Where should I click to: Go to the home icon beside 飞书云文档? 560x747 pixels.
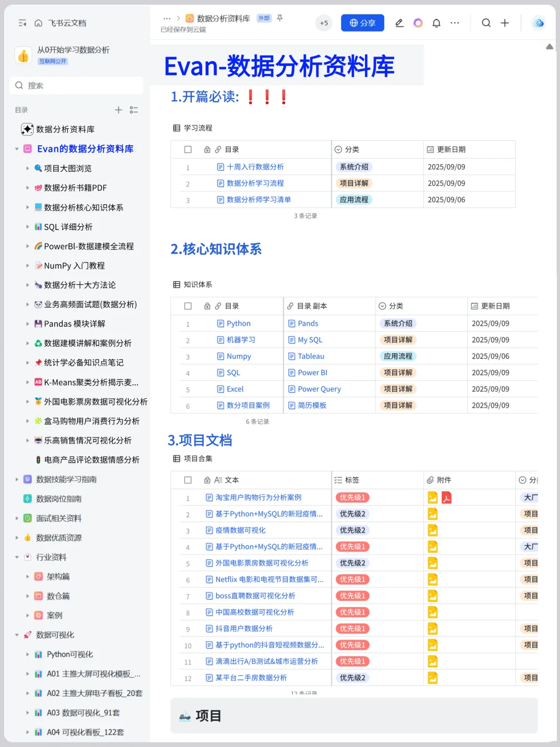tap(38, 23)
